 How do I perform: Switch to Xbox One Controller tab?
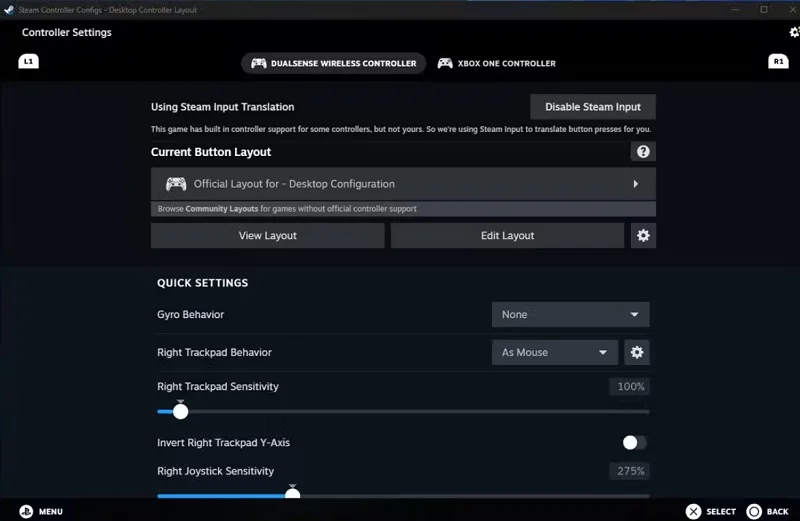pos(496,63)
